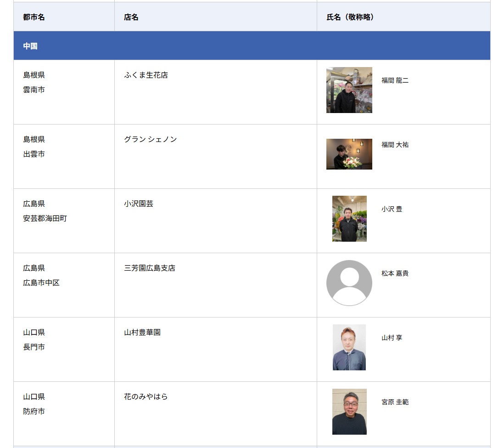Image resolution: width=504 pixels, height=448 pixels.
Task: Click the name text 松本 嘉貴
Action: 395,273
